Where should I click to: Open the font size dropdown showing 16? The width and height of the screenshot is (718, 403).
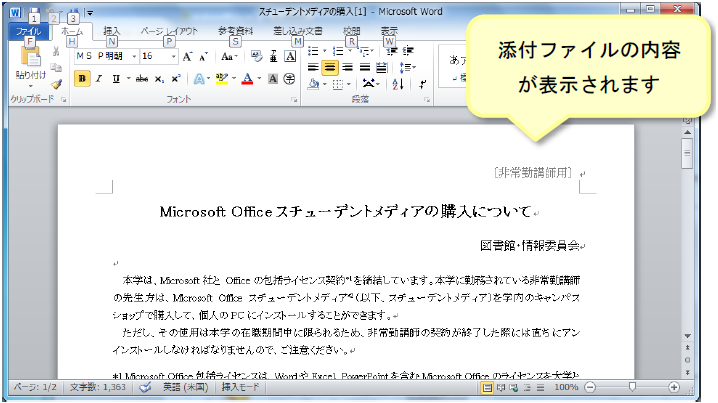[x=174, y=56]
